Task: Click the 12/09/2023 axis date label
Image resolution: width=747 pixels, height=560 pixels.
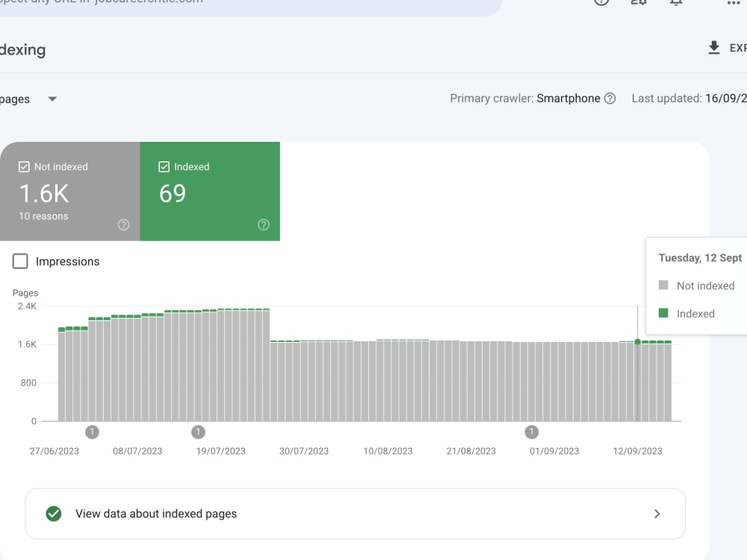Action: point(637,451)
